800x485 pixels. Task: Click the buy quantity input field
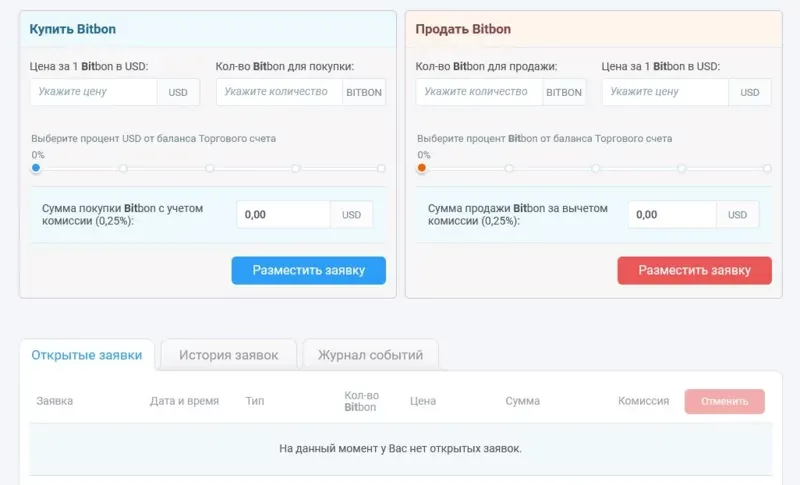[279, 92]
